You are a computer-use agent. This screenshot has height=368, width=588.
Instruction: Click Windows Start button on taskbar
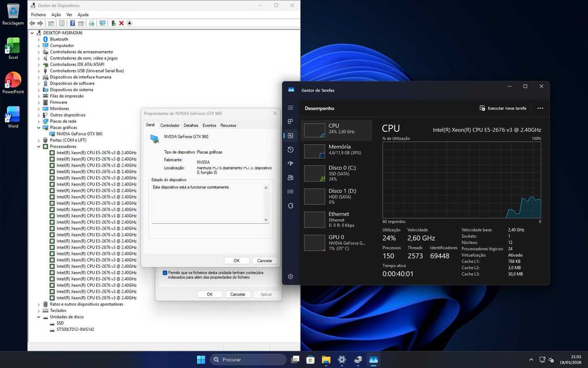pyautogui.click(x=201, y=359)
